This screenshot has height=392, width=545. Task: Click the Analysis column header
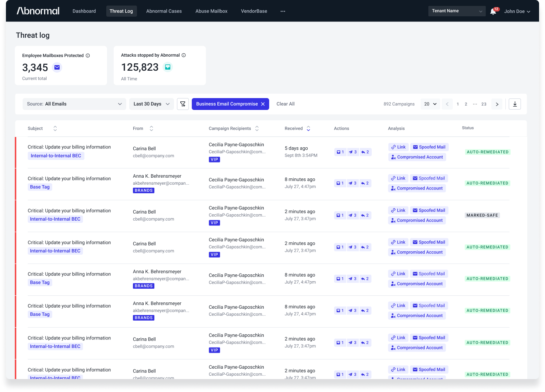point(396,128)
